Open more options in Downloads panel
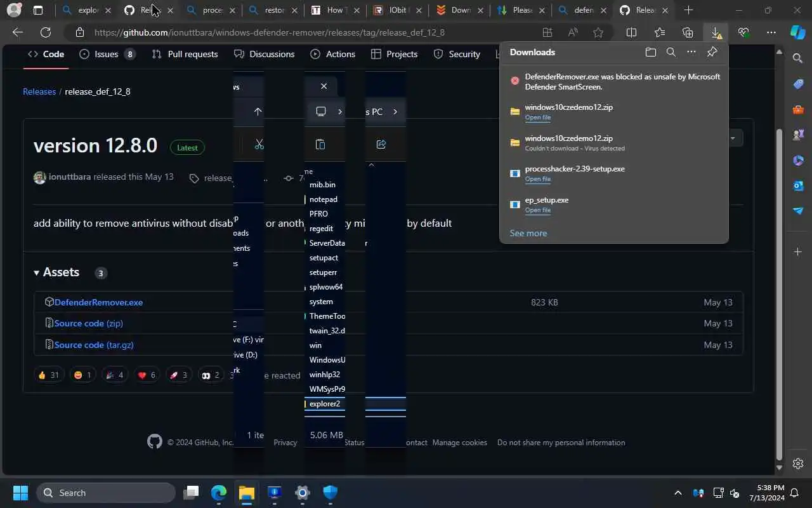812x508 pixels. click(x=691, y=52)
